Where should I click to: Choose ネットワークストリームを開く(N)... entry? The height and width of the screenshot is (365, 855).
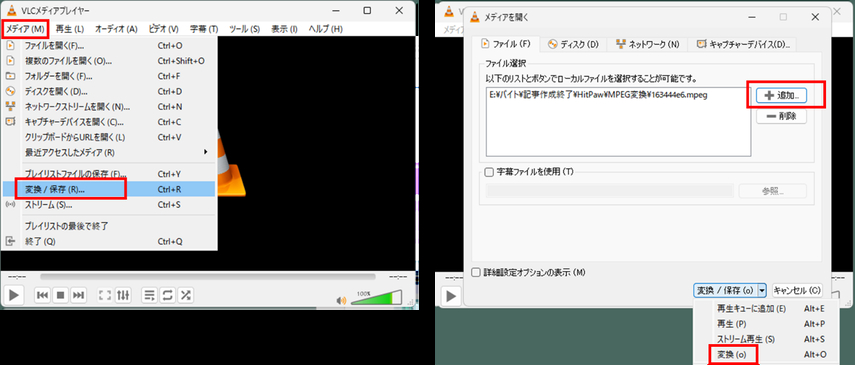(x=109, y=106)
